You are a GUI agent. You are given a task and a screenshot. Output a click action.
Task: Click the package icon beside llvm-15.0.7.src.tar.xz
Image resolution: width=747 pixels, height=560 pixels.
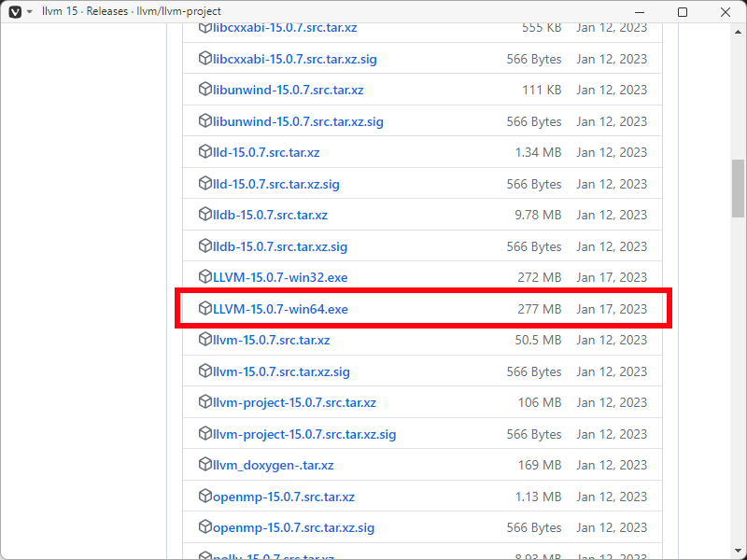point(204,340)
